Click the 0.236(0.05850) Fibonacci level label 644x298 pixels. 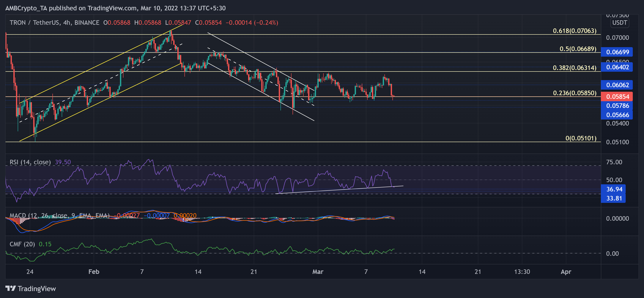point(575,93)
